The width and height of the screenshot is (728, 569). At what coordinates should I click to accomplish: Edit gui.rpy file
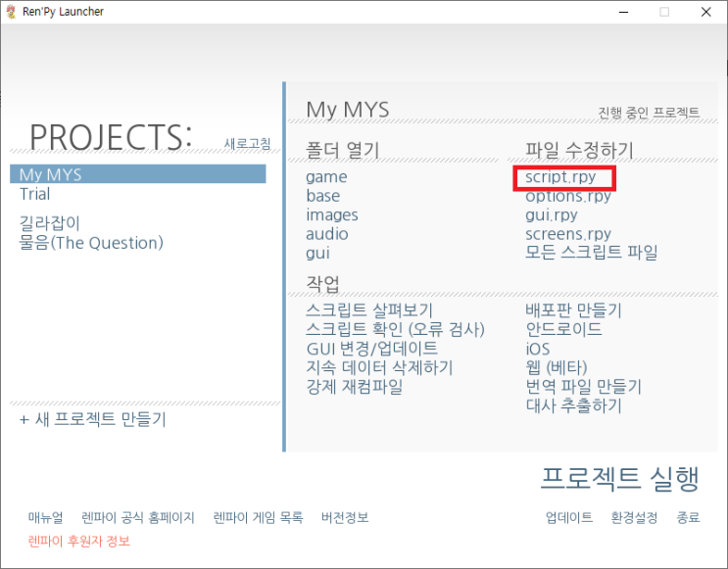pyautogui.click(x=552, y=214)
